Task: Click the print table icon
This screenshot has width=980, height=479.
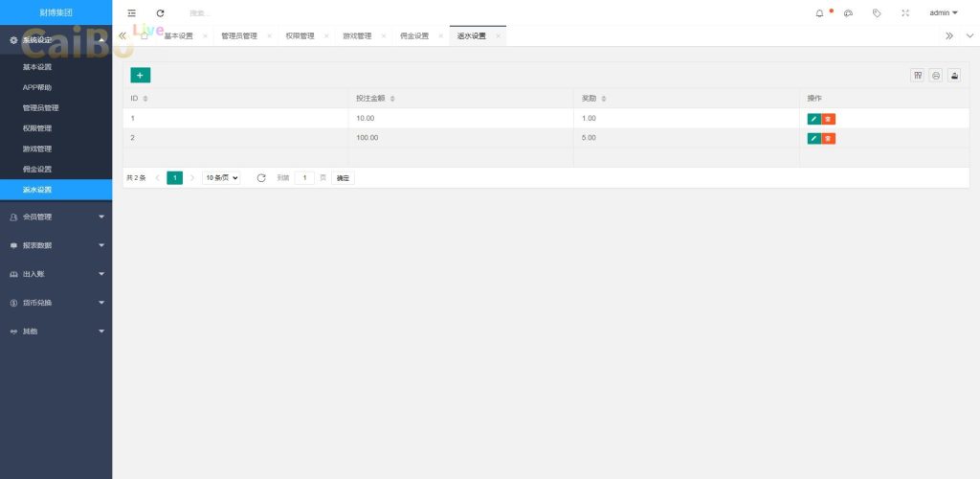Action: 936,76
